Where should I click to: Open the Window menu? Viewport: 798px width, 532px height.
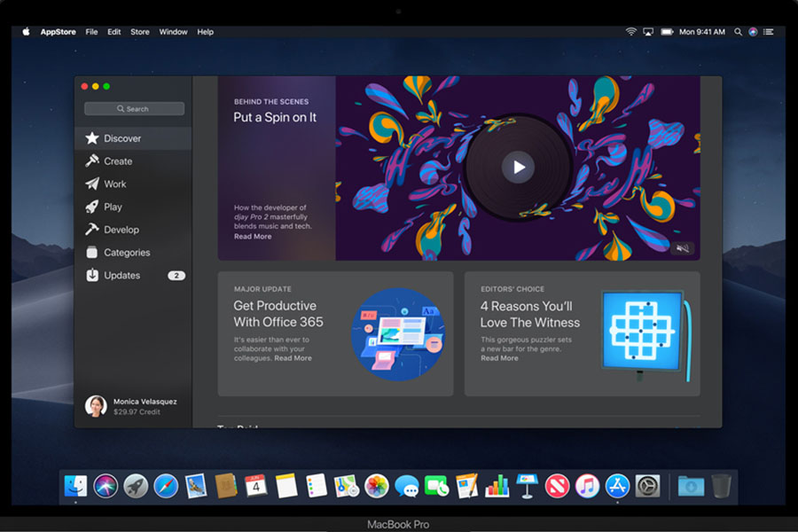[x=173, y=32]
